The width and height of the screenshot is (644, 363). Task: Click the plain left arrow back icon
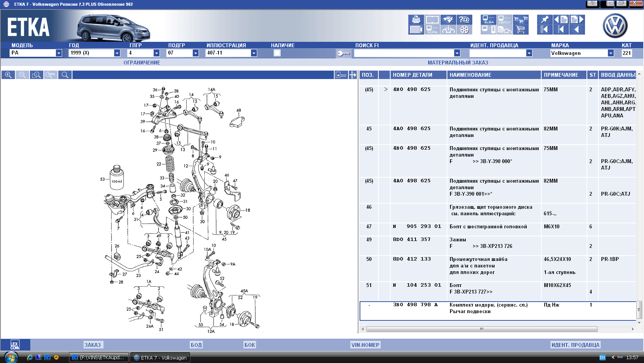577,30
